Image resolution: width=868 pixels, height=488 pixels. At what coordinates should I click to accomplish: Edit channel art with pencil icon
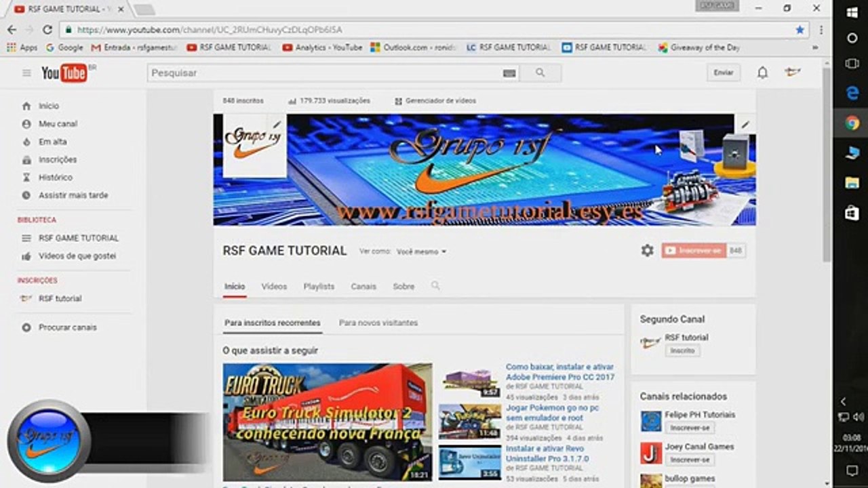pyautogui.click(x=745, y=125)
